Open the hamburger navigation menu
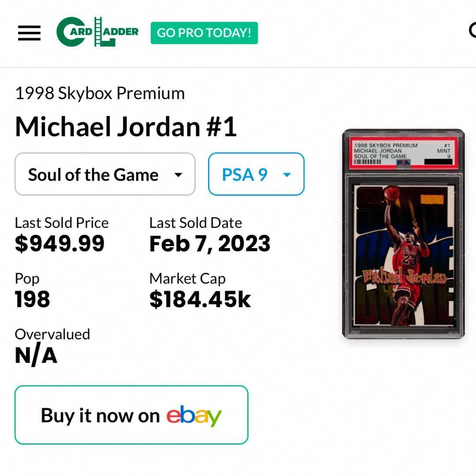Image resolution: width=476 pixels, height=476 pixels. pyautogui.click(x=29, y=33)
